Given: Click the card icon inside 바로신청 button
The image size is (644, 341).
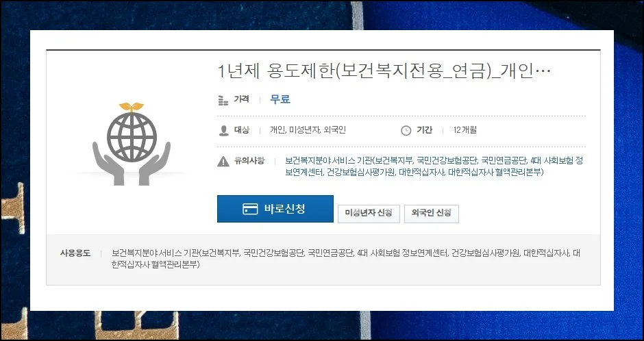Looking at the screenshot, I should (249, 209).
